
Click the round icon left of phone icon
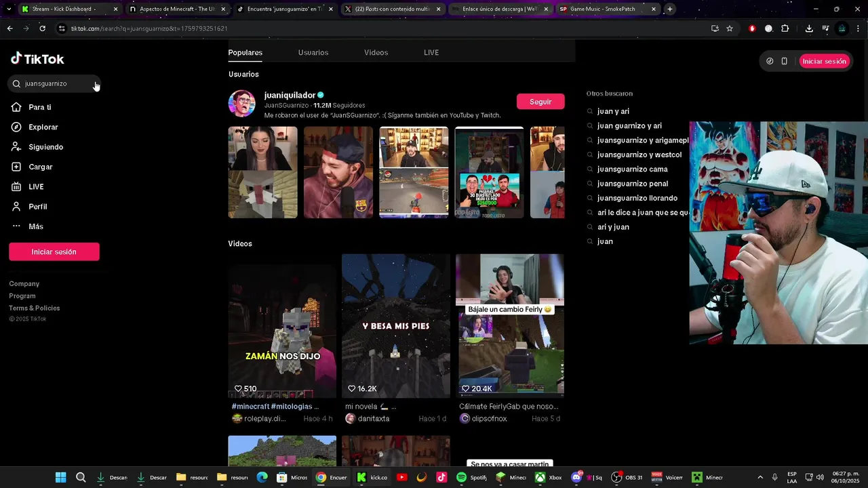coord(770,61)
